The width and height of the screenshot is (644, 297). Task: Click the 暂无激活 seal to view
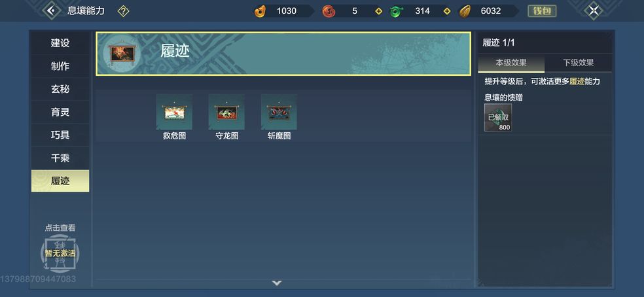[x=60, y=253]
